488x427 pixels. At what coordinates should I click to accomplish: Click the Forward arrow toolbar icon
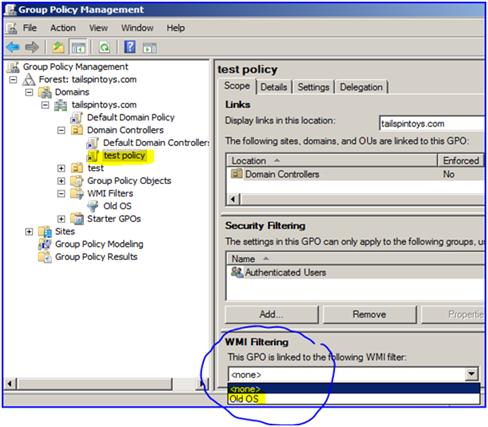click(32, 47)
